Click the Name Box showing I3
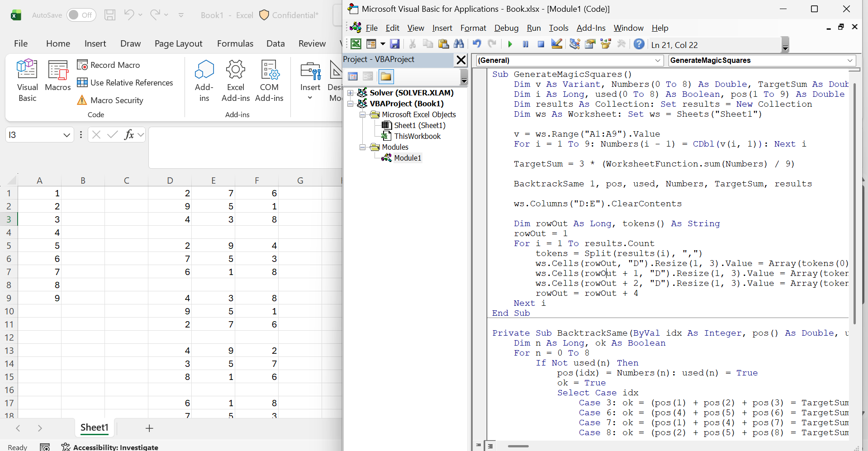The image size is (868, 451). [x=33, y=135]
